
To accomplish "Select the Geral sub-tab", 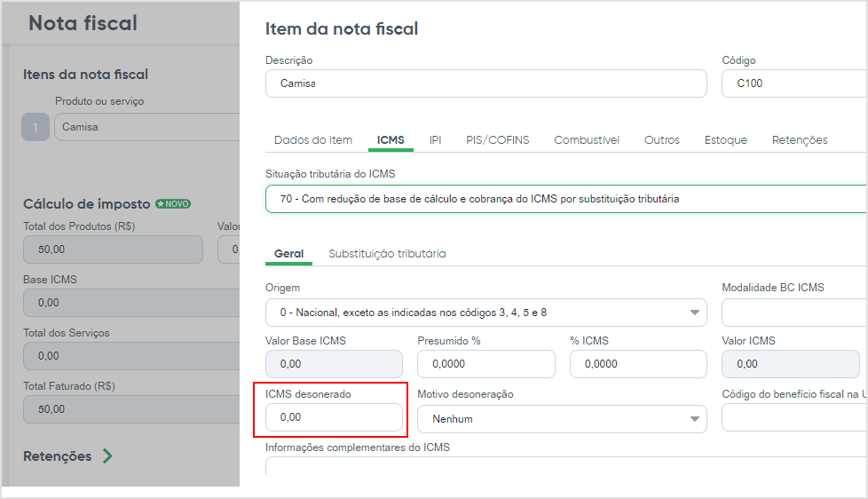I will coord(288,254).
